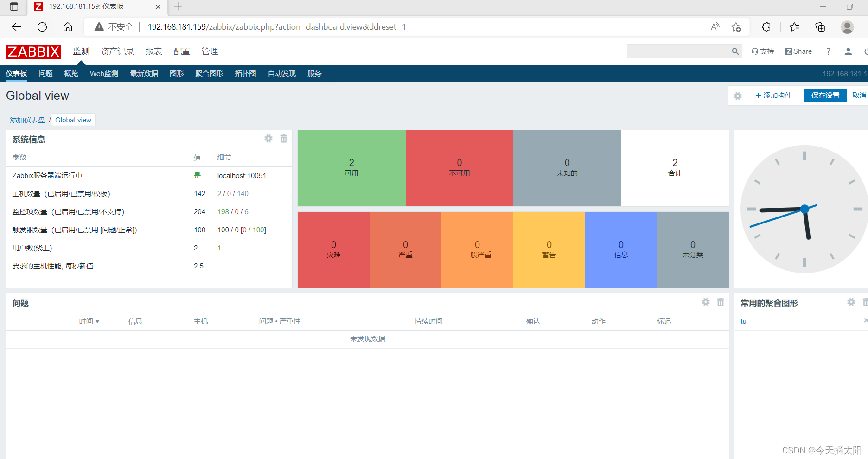Open a new browser tab
Screen dimensions: 868x459
pyautogui.click(x=178, y=6)
